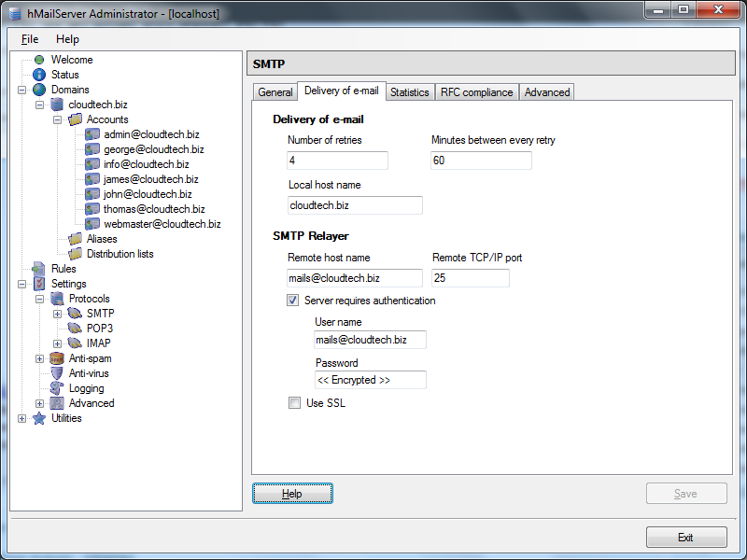Click the SMTP protocol plug icon

click(75, 314)
